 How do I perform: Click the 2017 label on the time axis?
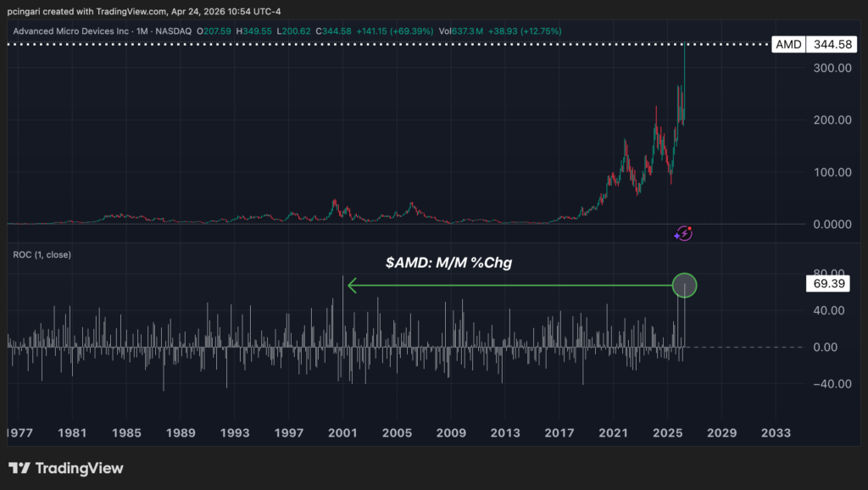(x=559, y=433)
